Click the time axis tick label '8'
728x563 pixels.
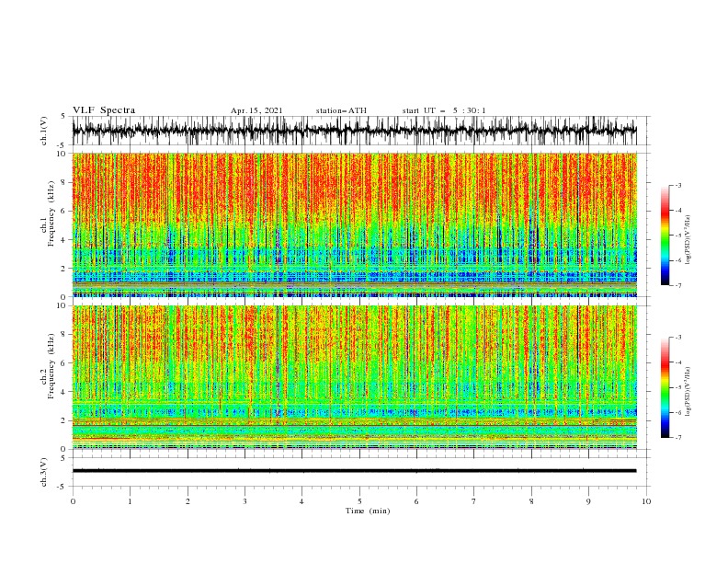click(x=531, y=501)
